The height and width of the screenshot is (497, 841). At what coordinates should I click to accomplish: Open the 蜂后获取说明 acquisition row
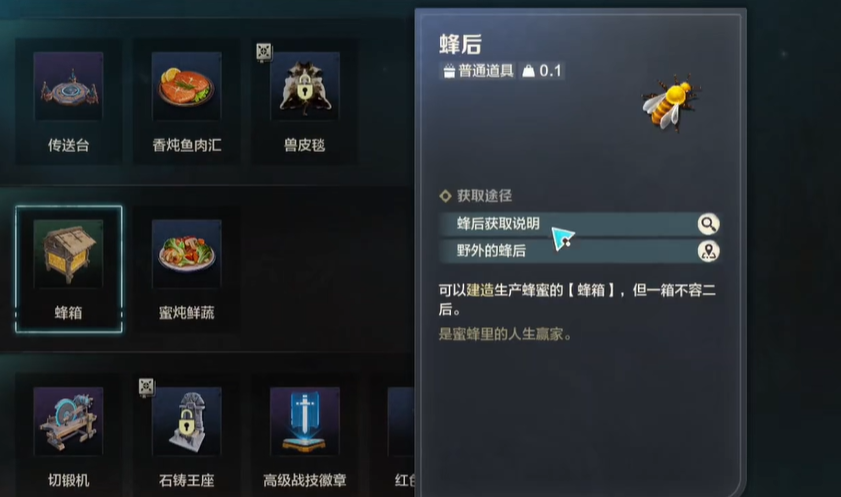(579, 224)
